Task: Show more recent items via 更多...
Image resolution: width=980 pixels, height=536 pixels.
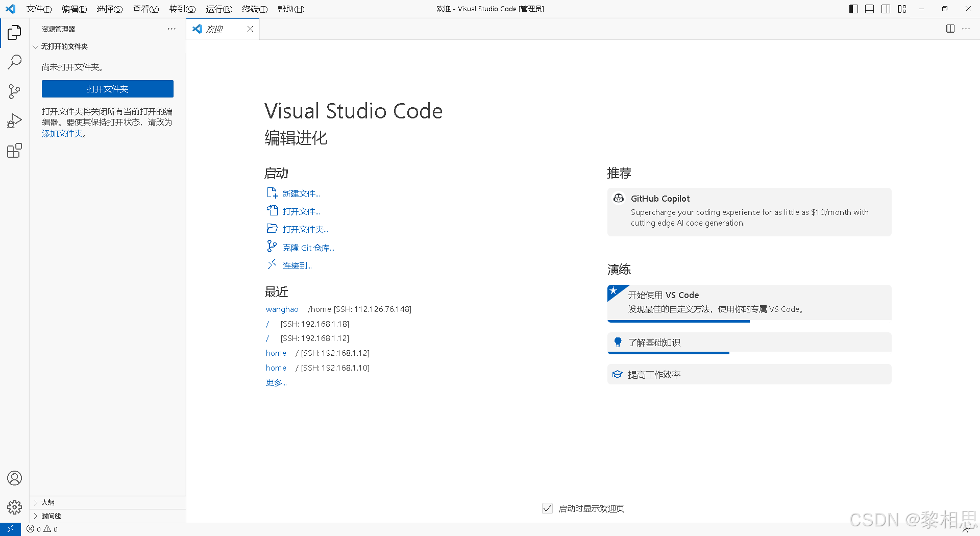Action: pos(276,382)
